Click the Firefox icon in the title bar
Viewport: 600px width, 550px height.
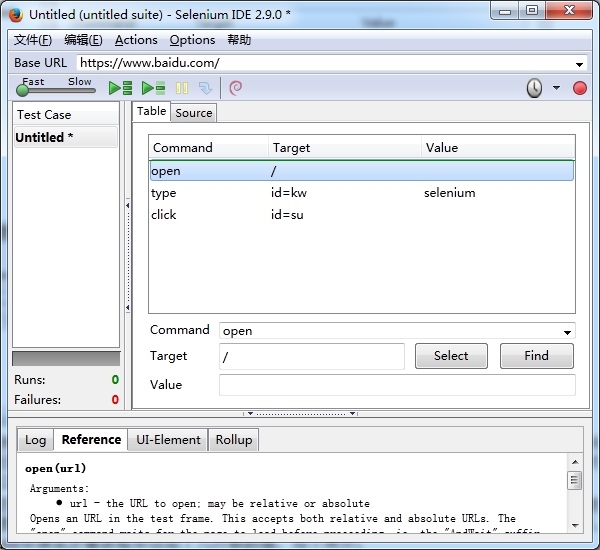[x=16, y=15]
